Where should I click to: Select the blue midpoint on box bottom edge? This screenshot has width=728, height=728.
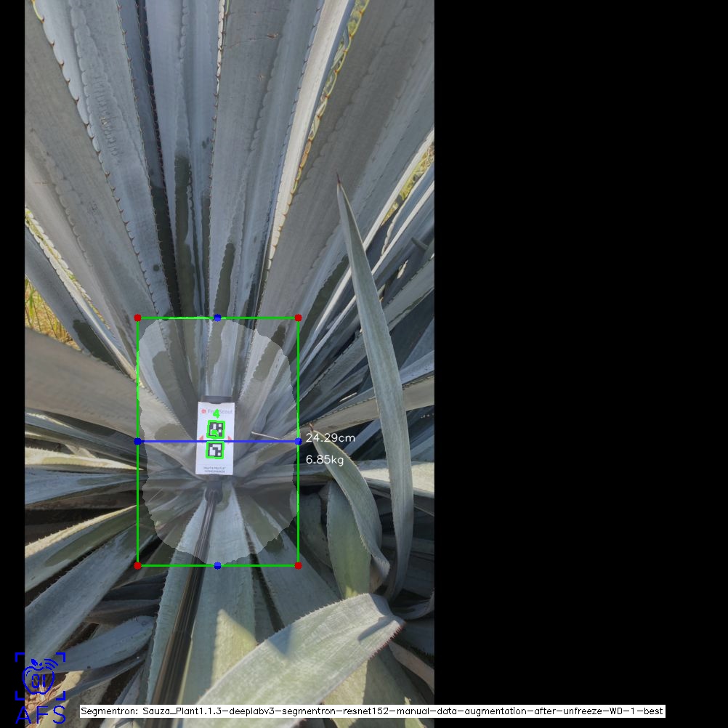pos(217,565)
